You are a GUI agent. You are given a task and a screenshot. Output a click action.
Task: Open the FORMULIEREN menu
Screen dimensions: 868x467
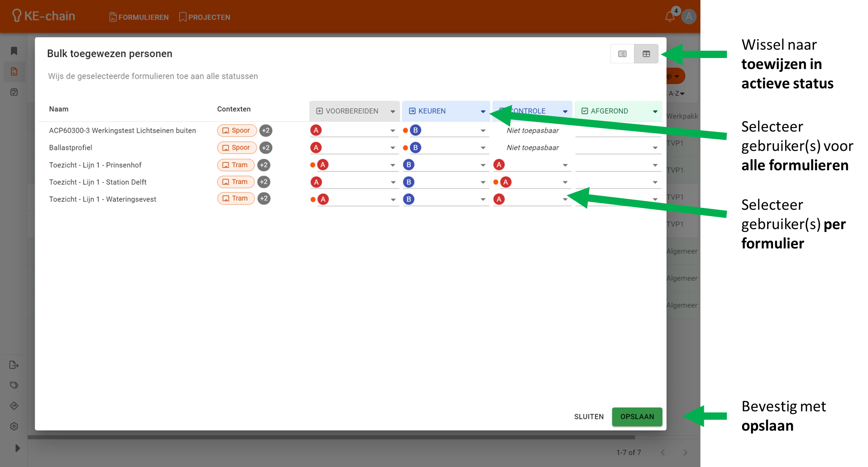coord(139,17)
